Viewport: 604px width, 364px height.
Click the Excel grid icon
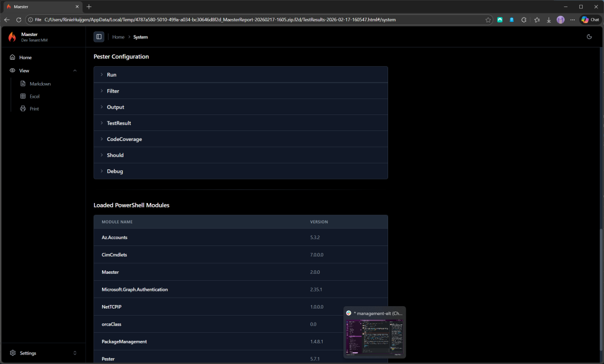tap(23, 96)
